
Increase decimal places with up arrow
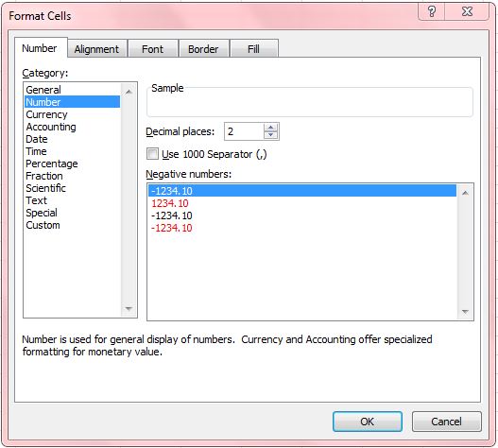tap(270, 128)
